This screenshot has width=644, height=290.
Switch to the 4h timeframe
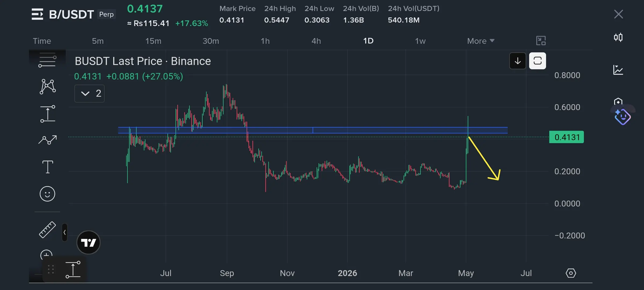pyautogui.click(x=316, y=41)
